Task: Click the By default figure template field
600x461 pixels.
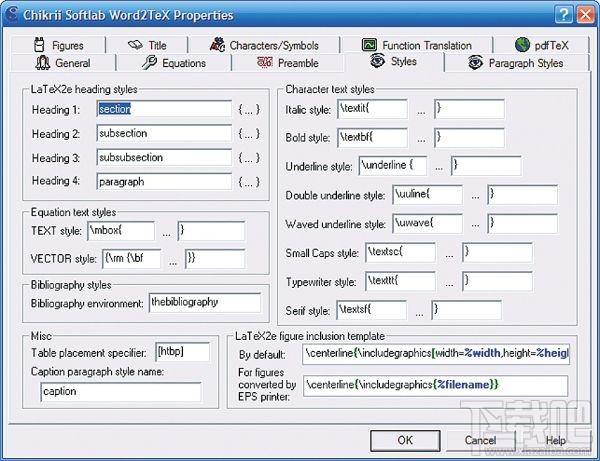Action: click(436, 354)
